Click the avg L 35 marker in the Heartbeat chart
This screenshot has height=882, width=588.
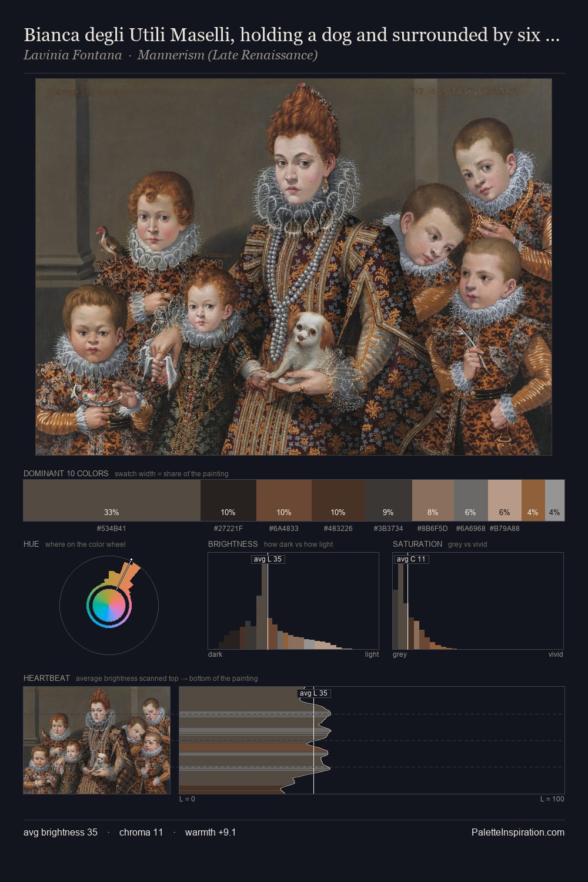[313, 693]
